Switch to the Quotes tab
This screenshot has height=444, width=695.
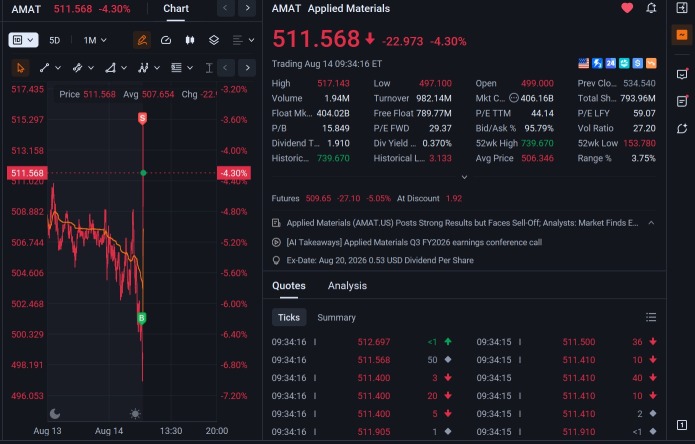(x=289, y=286)
